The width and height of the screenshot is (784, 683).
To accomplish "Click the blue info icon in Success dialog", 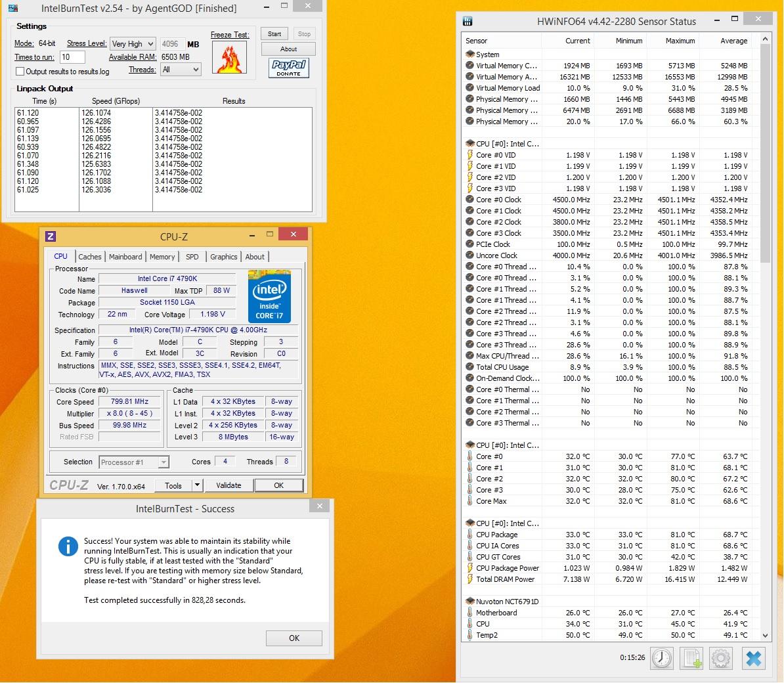I will pos(68,546).
